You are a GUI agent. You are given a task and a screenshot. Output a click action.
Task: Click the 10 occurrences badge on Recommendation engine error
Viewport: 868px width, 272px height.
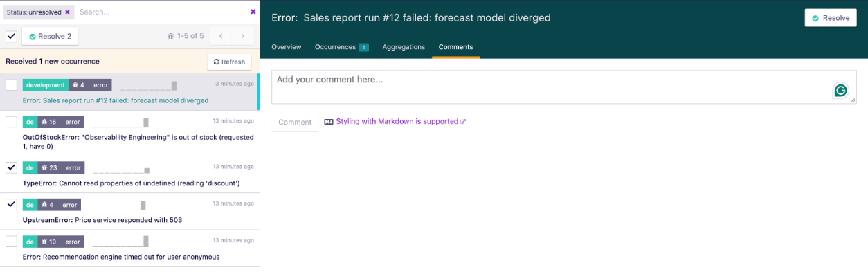[x=48, y=242]
